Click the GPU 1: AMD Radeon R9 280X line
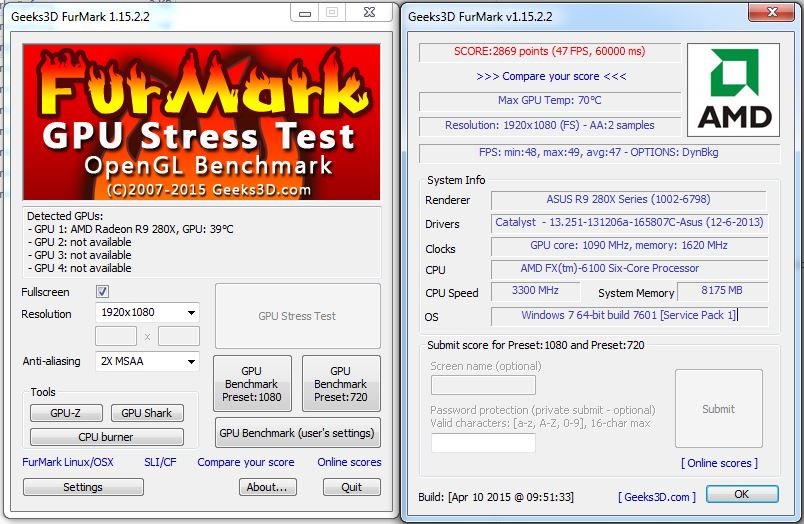The width and height of the screenshot is (804, 524). point(131,229)
